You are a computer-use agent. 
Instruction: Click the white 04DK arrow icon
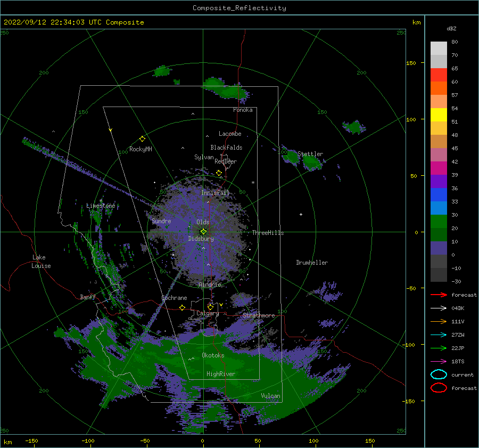[439, 308]
